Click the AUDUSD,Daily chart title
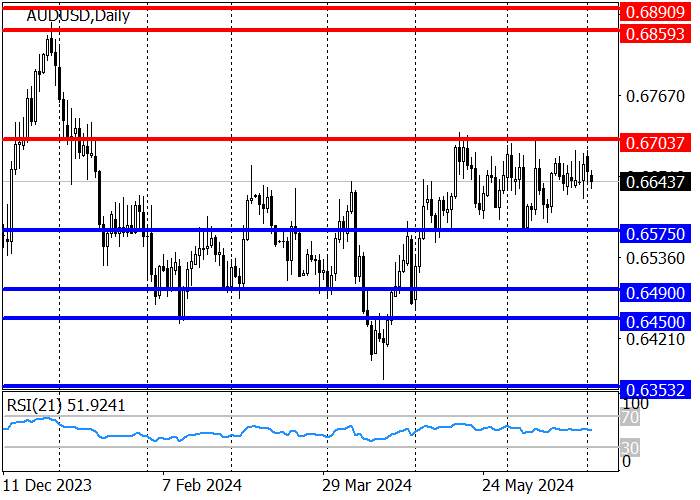The image size is (700, 500). [78, 15]
